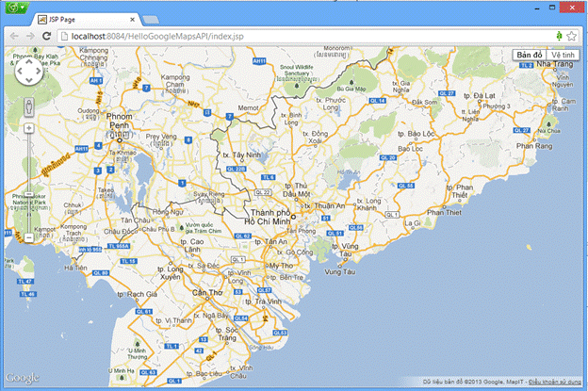Select the JSP Page browser tab
Screen dimensions: 588x391
pos(86,20)
